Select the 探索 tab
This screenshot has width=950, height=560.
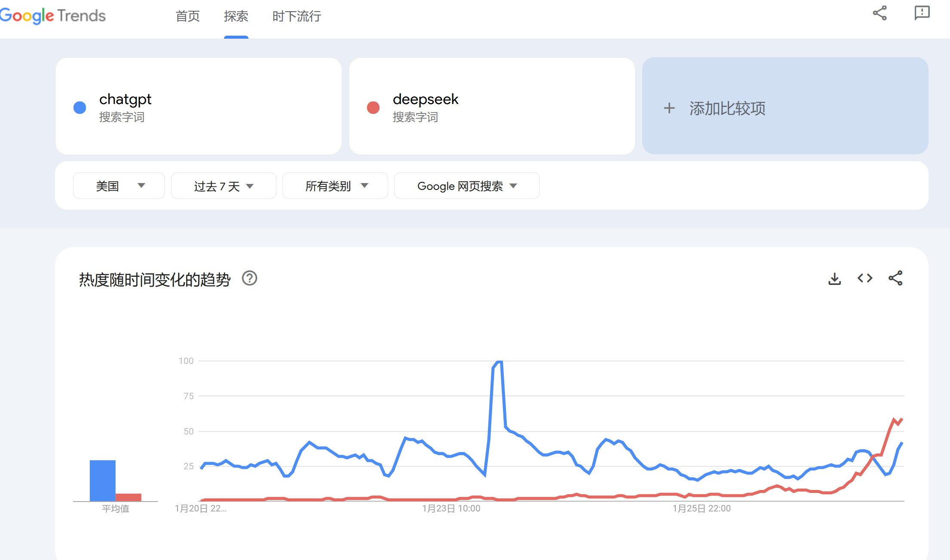(x=236, y=16)
